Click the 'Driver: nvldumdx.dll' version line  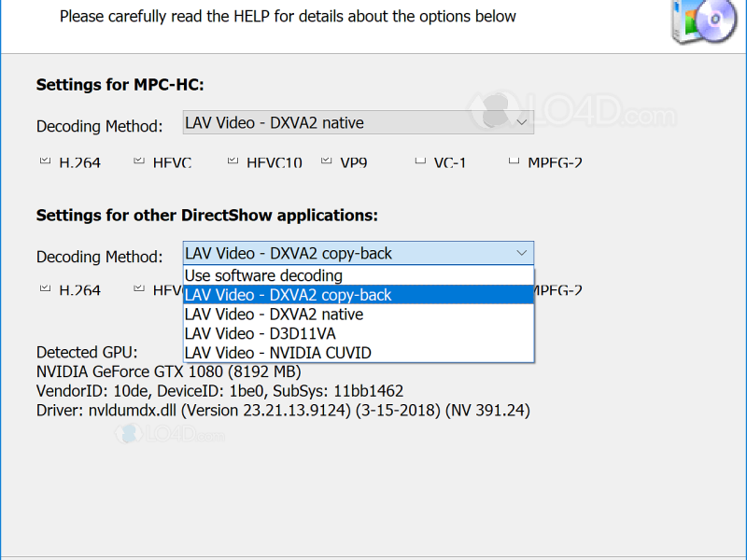[x=283, y=411]
